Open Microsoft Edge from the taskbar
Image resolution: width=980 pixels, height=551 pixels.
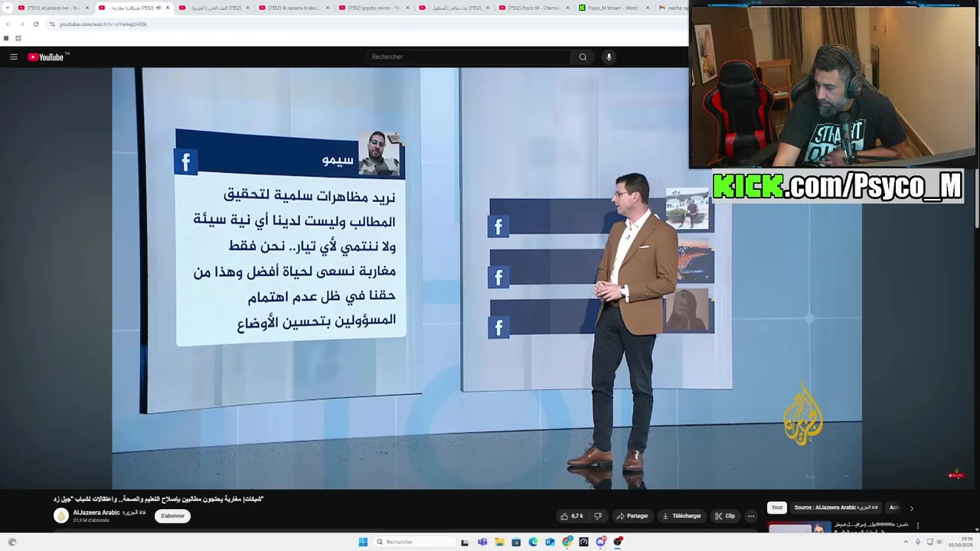click(x=533, y=542)
